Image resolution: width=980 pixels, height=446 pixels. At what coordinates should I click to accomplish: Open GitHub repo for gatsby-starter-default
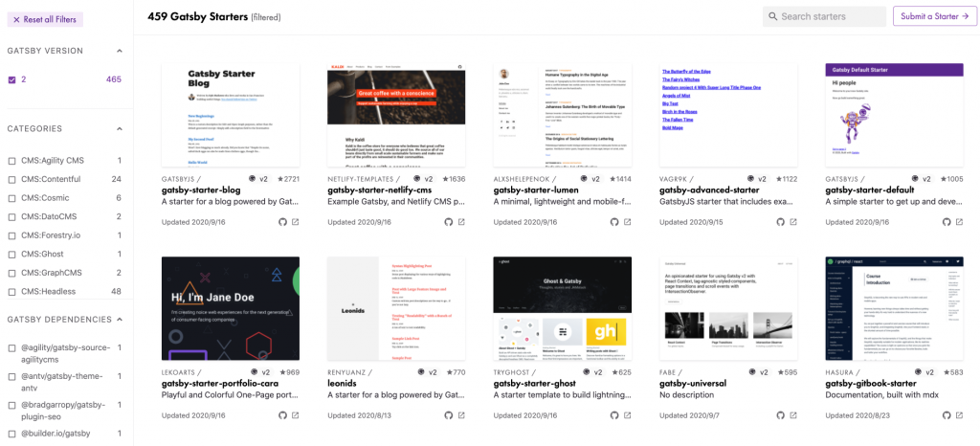pos(947,222)
